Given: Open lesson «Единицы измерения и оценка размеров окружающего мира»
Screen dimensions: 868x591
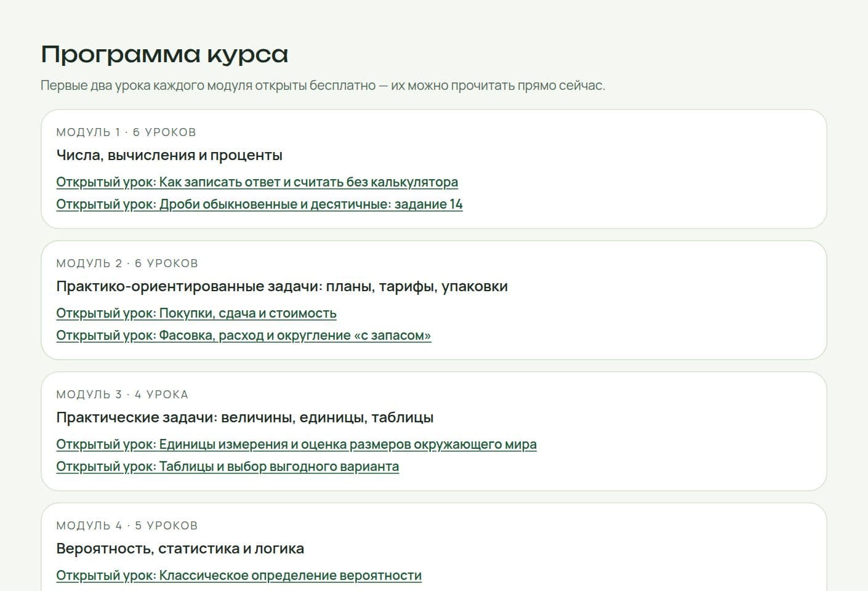Looking at the screenshot, I should coord(296,444).
